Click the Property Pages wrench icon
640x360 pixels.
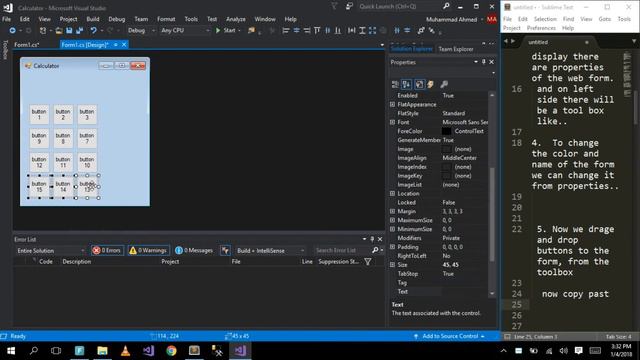444,84
